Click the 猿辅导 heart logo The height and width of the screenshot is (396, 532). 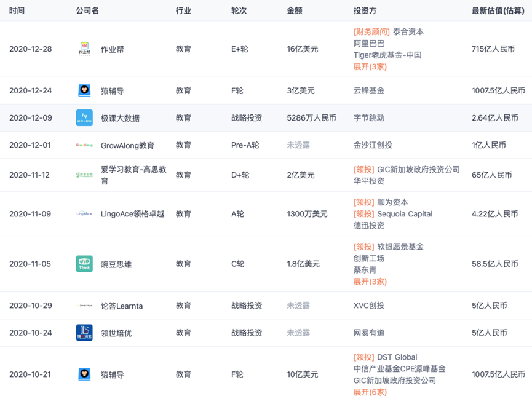(x=84, y=90)
